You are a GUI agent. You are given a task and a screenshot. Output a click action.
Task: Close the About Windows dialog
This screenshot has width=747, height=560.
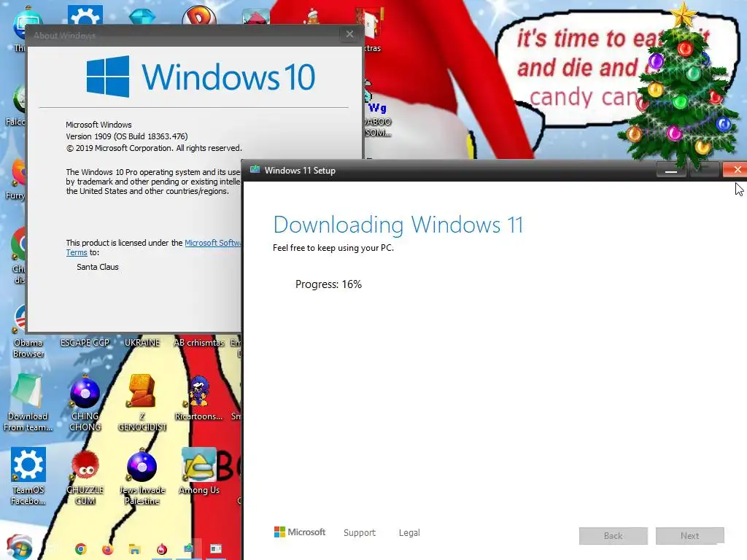(349, 34)
